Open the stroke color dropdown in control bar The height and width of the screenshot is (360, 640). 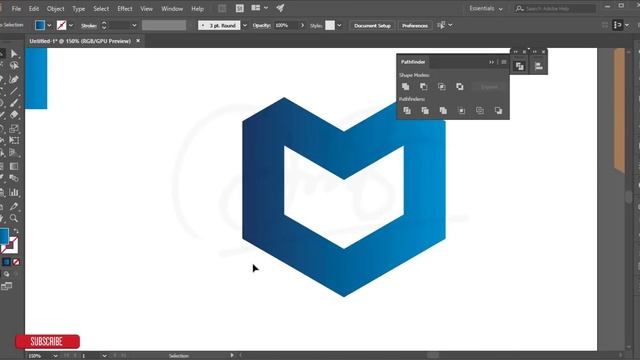[71, 26]
